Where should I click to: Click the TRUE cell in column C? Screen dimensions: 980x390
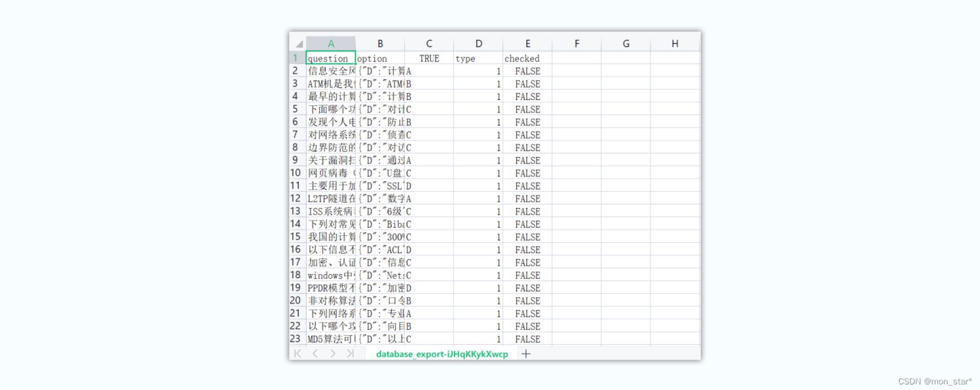click(429, 59)
